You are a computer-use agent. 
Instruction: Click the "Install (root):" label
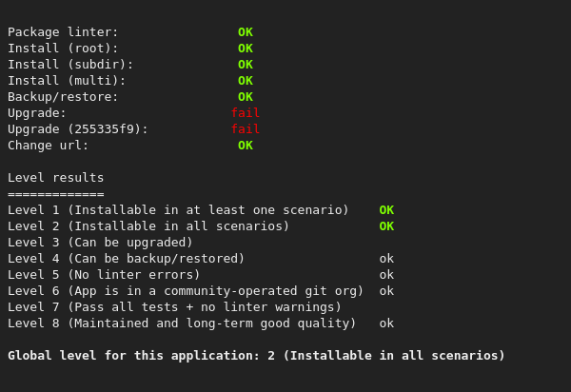(63, 49)
